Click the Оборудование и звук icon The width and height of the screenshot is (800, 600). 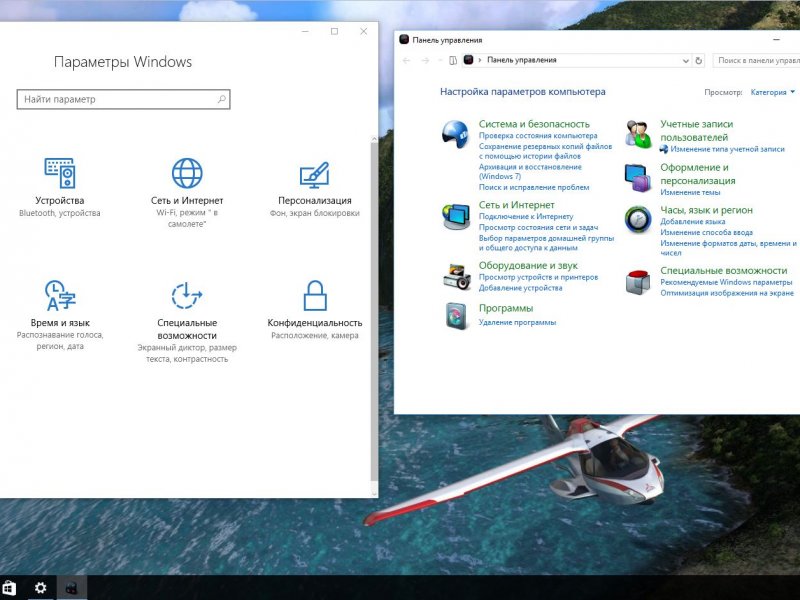[x=457, y=277]
